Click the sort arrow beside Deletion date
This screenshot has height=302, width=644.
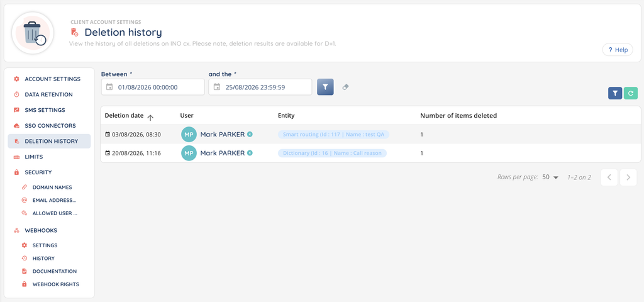(150, 118)
